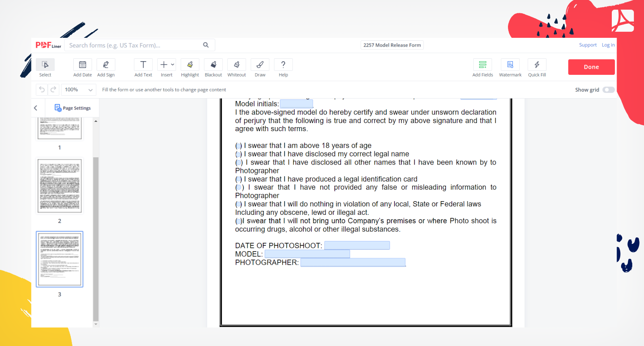
Task: Check 'produced a legal identification card' box
Action: point(239,179)
